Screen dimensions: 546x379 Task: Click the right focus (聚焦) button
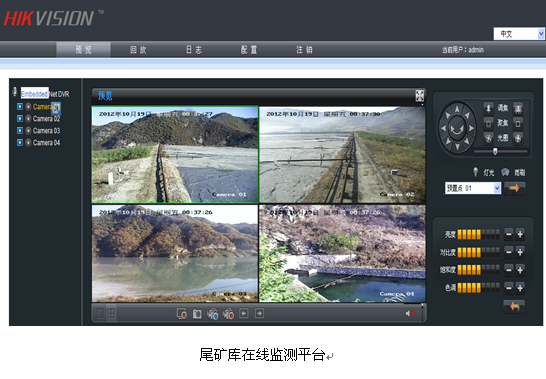coord(518,123)
